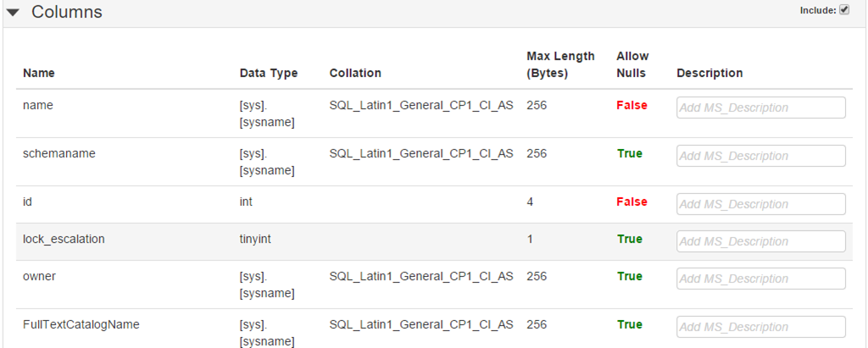This screenshot has height=348, width=868.
Task: Collapse the Columns section triangle
Action: pos(13,13)
